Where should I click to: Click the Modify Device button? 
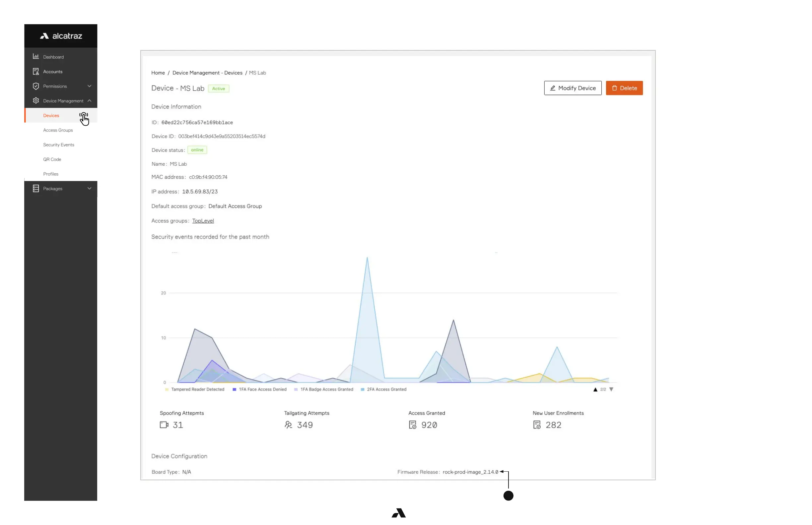573,88
